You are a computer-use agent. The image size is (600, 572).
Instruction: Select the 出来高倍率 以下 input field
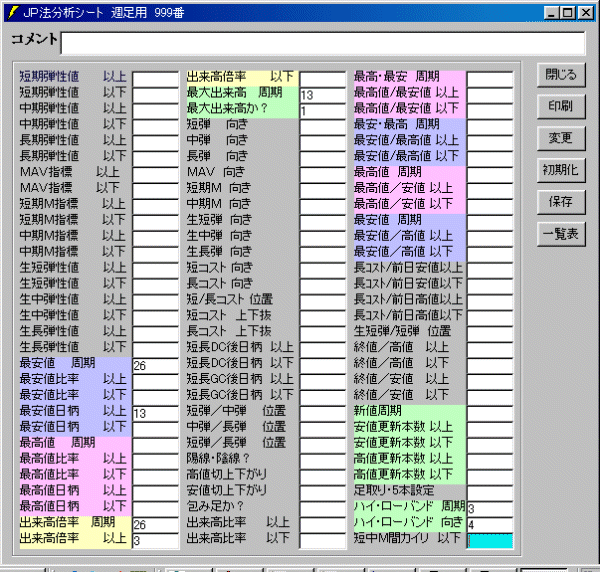pyautogui.click(x=323, y=79)
